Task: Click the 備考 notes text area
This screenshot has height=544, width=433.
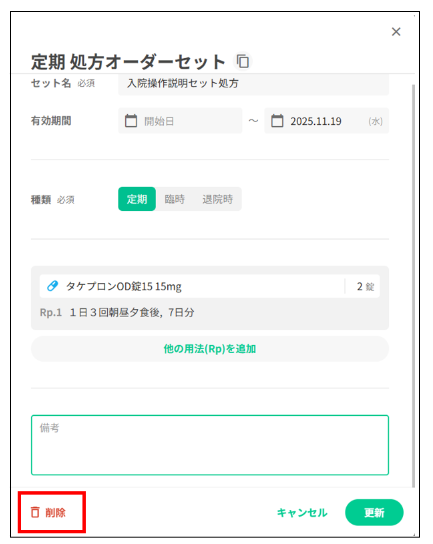Action: 210,445
